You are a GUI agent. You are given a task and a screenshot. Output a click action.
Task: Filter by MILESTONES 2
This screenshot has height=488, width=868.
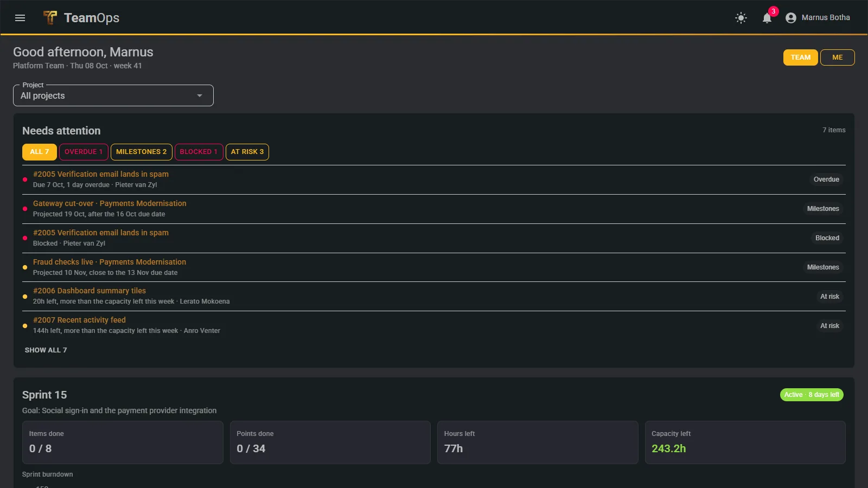142,152
